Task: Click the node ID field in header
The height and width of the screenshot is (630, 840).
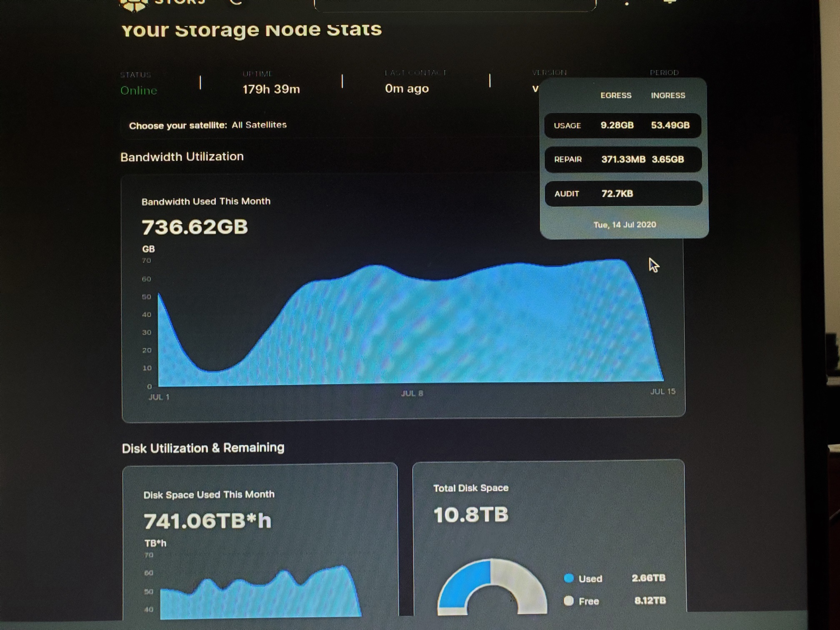Action: click(454, 5)
